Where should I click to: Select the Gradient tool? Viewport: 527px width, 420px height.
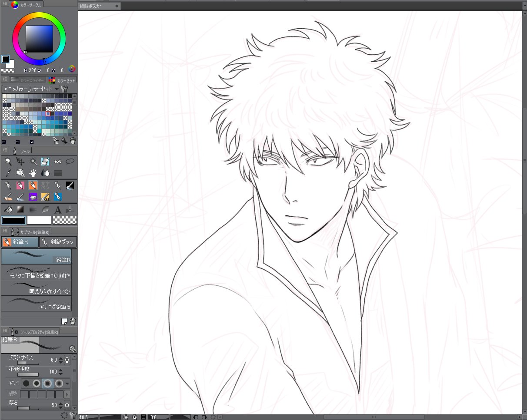pos(20,209)
